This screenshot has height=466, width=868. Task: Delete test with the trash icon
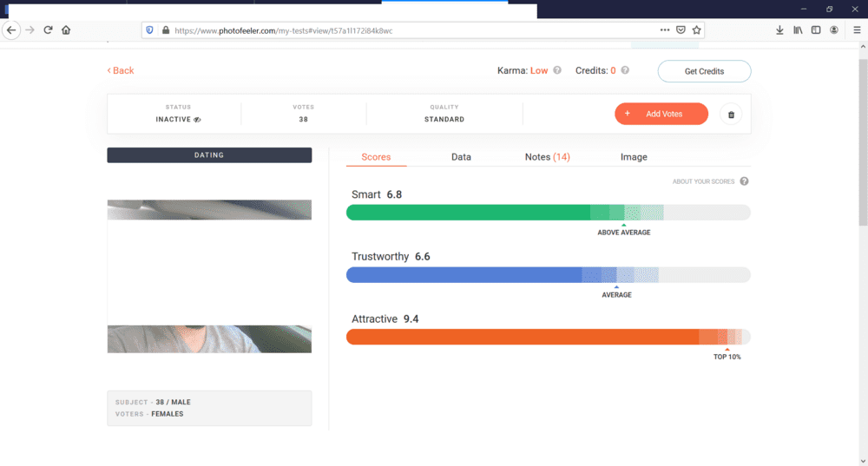(731, 115)
